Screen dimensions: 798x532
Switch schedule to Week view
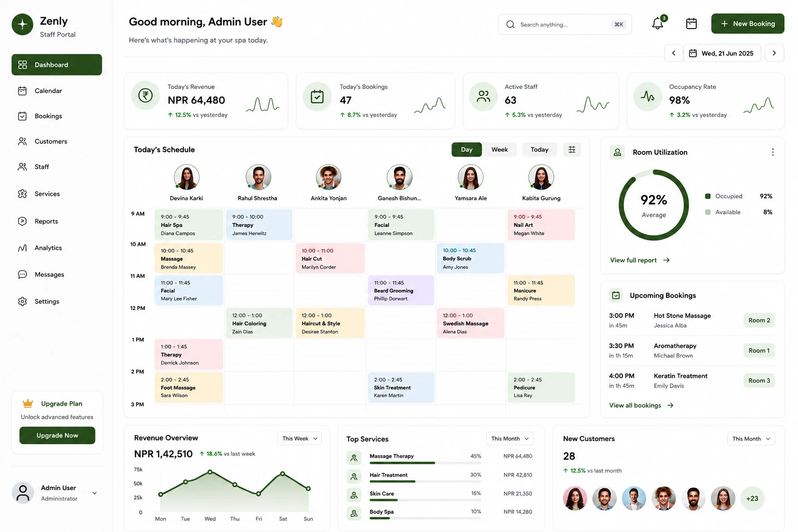(x=500, y=150)
